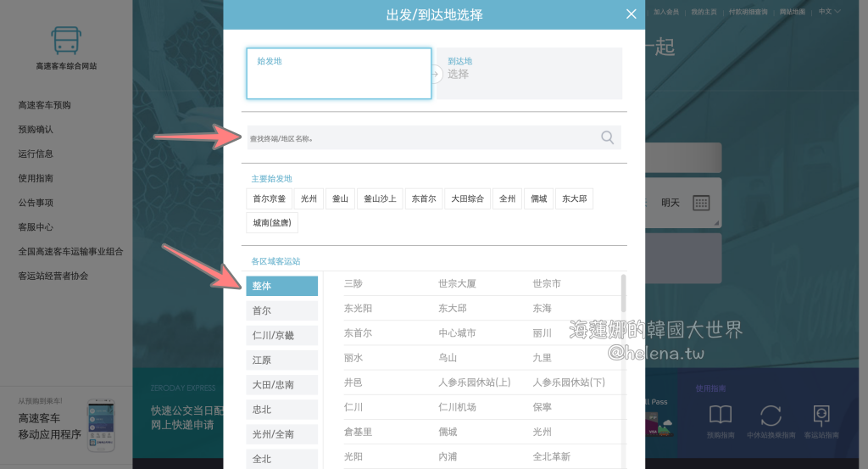Image resolution: width=868 pixels, height=469 pixels.
Task: Choose 儒城 main departure button
Action: [538, 198]
